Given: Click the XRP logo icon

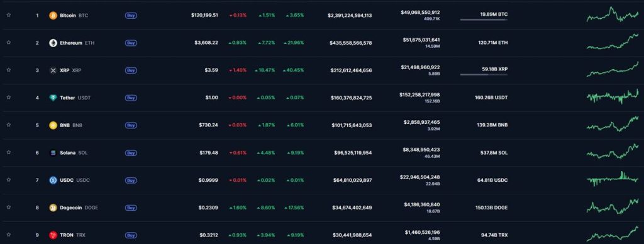Looking at the screenshot, I should coord(53,70).
